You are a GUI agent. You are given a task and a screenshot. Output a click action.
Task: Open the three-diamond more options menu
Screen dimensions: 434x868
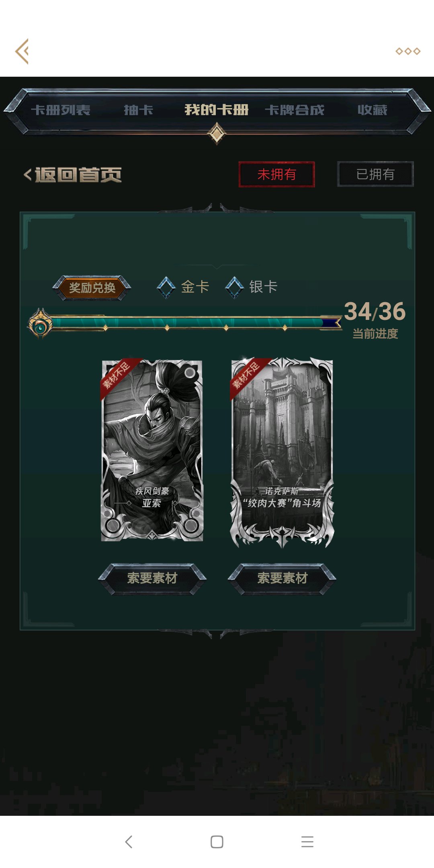click(x=408, y=51)
